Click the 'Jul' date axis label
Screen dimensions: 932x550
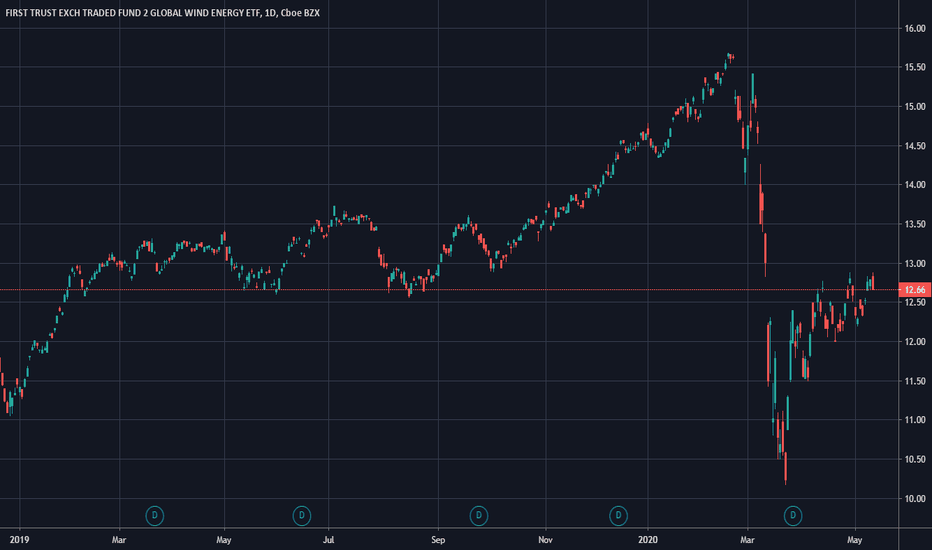click(x=328, y=540)
